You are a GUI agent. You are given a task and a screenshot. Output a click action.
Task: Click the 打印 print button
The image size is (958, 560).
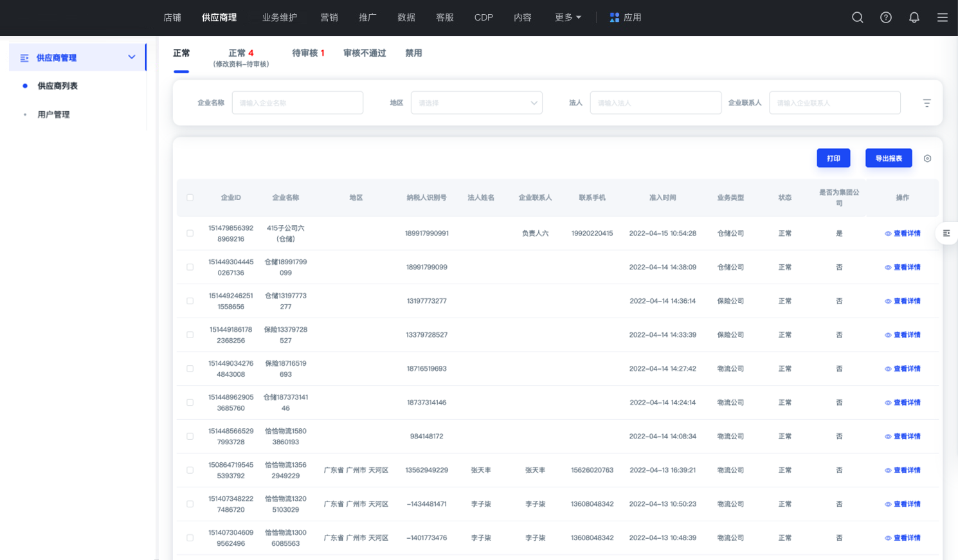(x=833, y=158)
